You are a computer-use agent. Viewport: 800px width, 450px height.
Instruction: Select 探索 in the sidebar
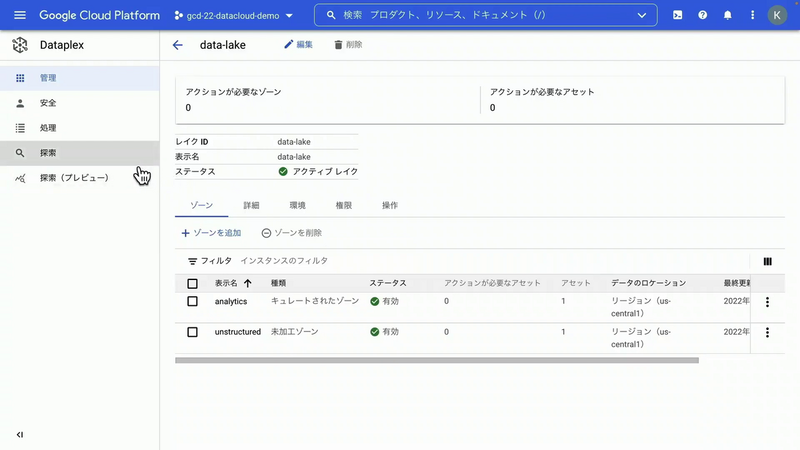pyautogui.click(x=80, y=153)
